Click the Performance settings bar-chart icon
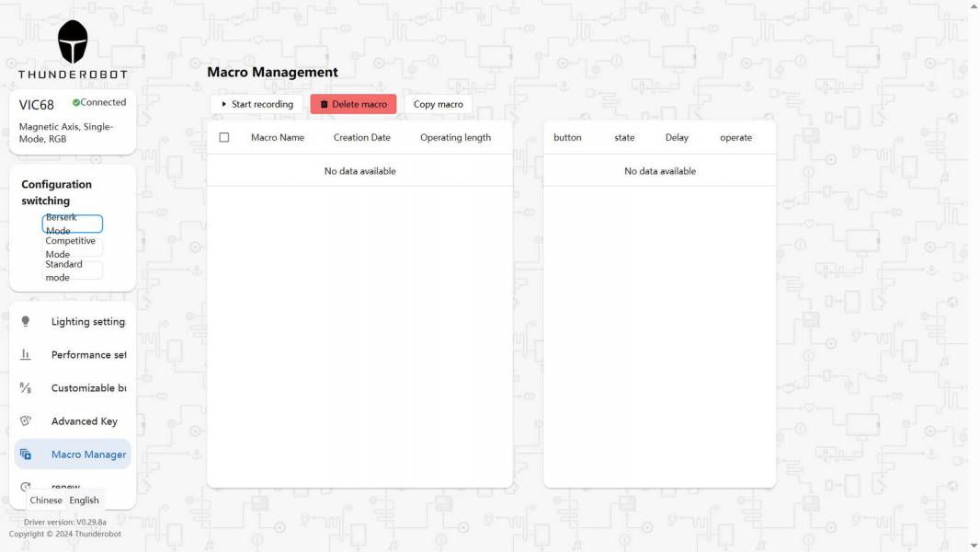The height and width of the screenshot is (552, 980). point(26,354)
